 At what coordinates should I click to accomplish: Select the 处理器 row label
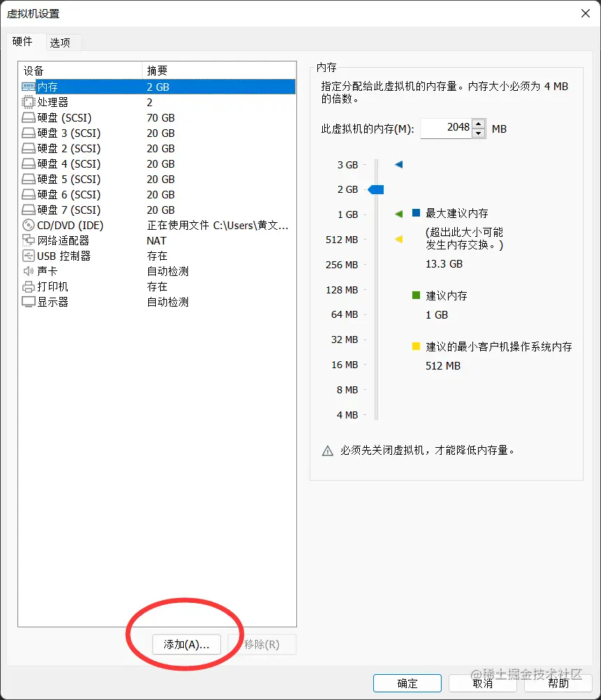point(52,102)
